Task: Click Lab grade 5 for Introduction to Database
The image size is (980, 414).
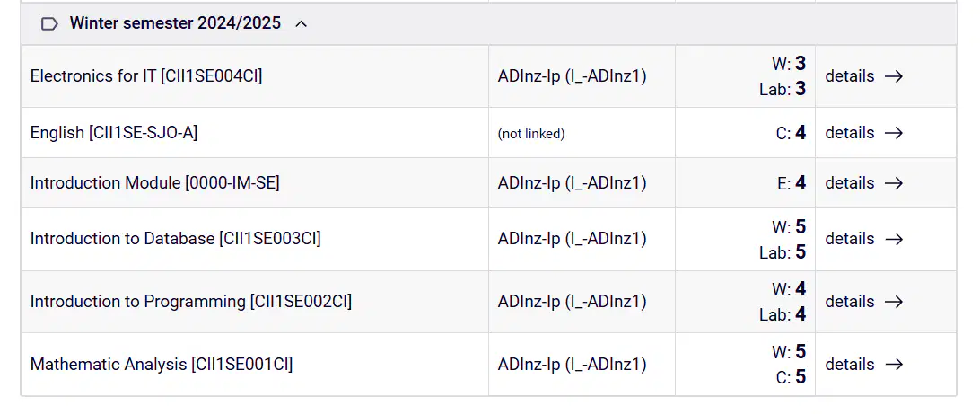Action: 783,252
